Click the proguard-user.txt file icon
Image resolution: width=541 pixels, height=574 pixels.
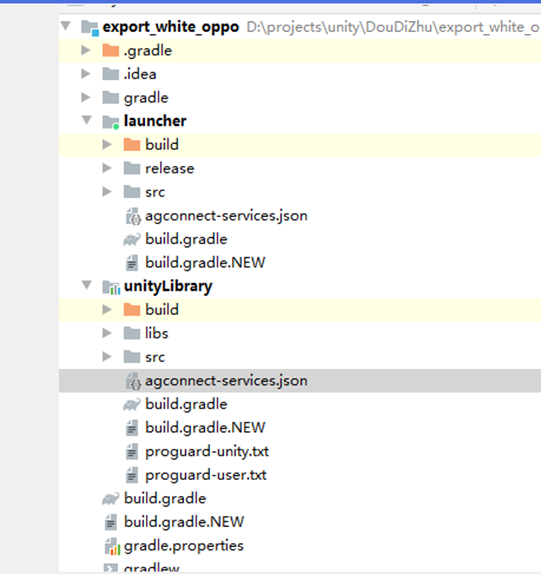132,475
